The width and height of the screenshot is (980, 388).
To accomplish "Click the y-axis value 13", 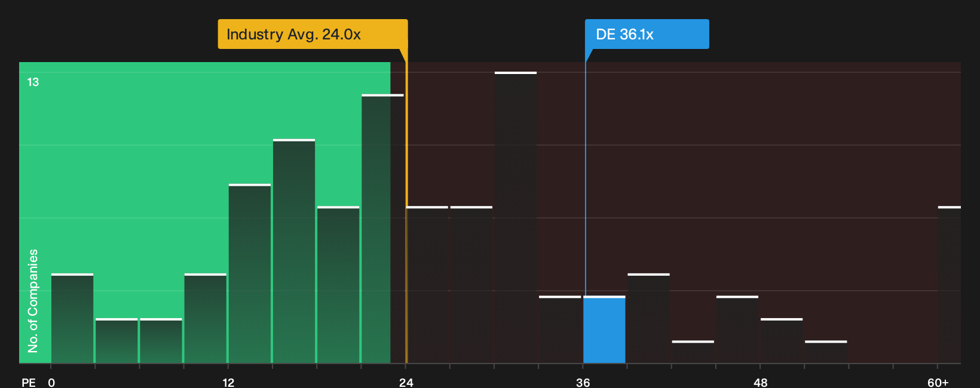I will tap(33, 82).
